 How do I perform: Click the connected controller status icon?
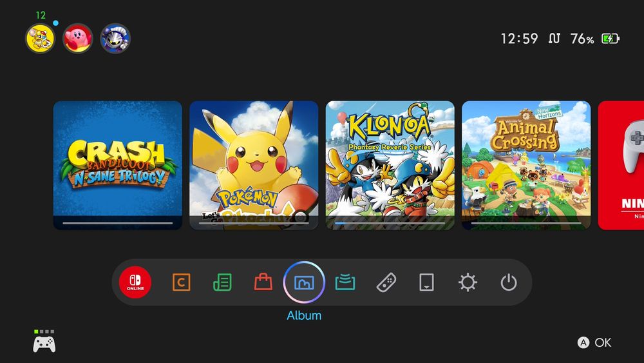tap(44, 341)
